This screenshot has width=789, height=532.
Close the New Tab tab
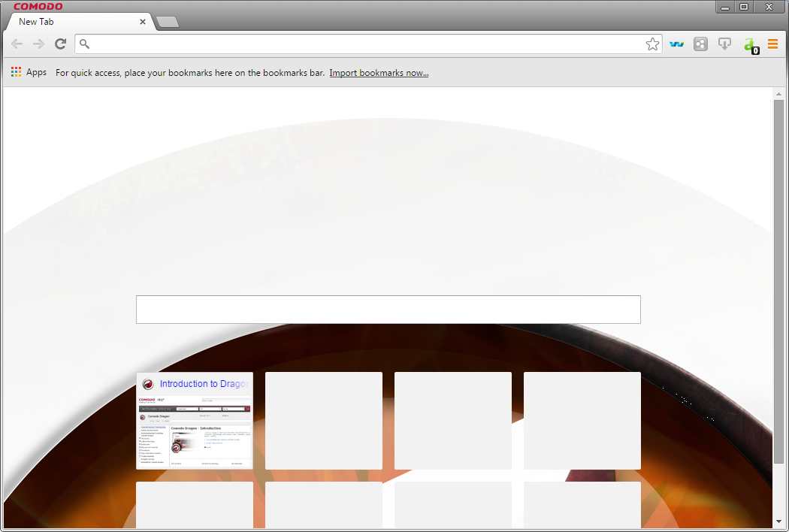point(142,22)
